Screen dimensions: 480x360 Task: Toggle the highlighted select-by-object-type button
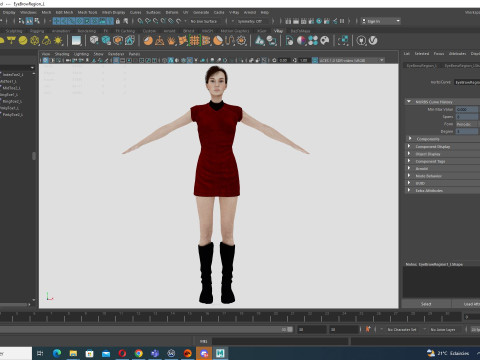pos(29,21)
